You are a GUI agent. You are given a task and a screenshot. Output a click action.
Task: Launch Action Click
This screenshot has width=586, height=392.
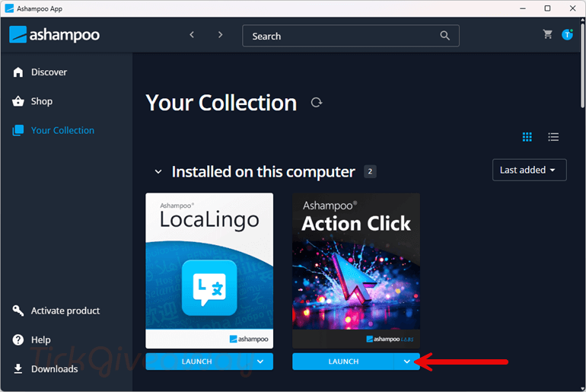click(x=343, y=362)
